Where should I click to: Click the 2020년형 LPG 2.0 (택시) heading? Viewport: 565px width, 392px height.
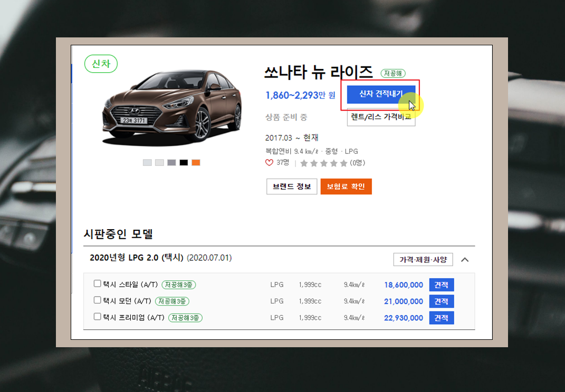pyautogui.click(x=137, y=258)
